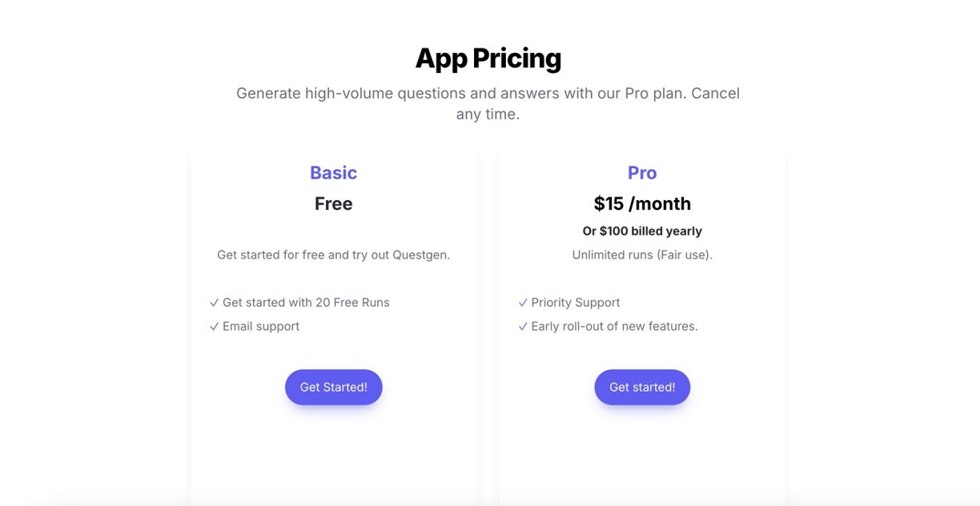Click the App Pricing heading

488,58
